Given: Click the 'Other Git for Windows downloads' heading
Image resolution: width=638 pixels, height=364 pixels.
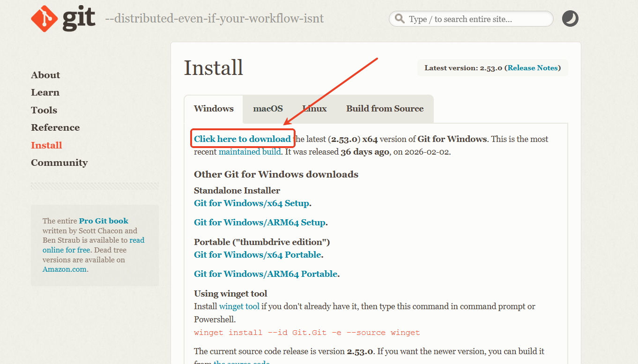Looking at the screenshot, I should tap(276, 174).
